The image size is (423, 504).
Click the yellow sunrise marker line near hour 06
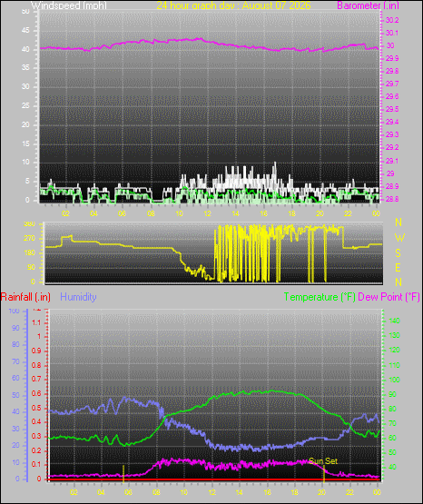pos(123,474)
